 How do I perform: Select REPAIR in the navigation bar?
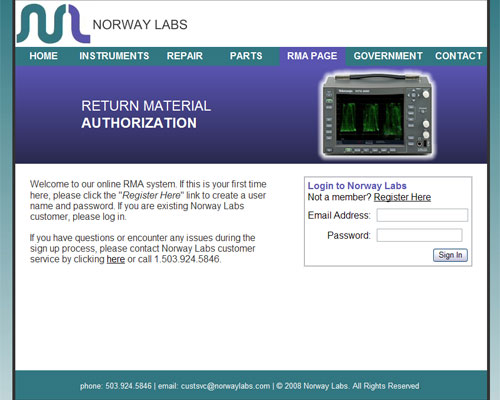[185, 56]
